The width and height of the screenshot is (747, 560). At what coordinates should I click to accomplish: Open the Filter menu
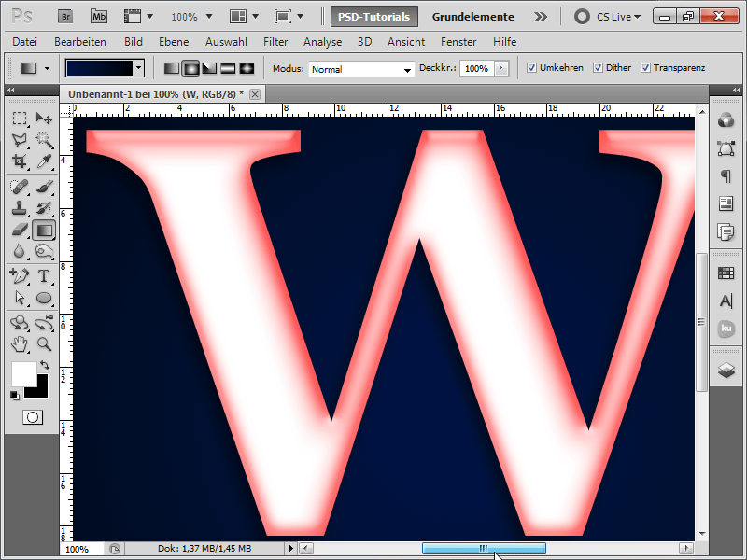tap(275, 42)
